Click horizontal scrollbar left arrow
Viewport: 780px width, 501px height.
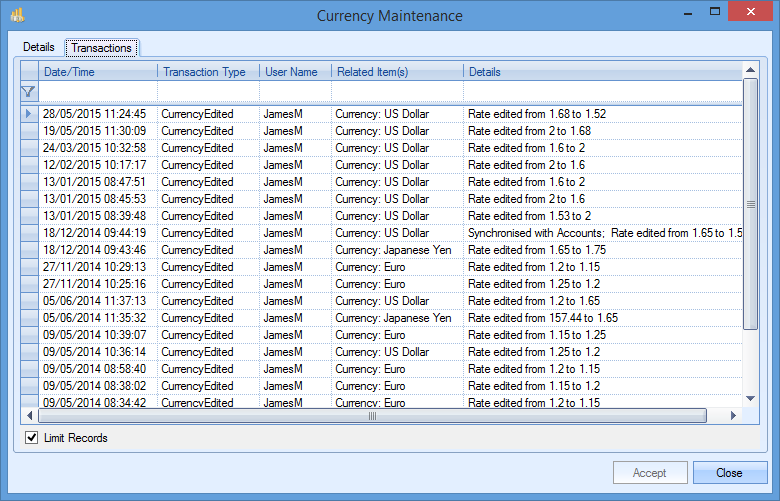click(x=29, y=416)
